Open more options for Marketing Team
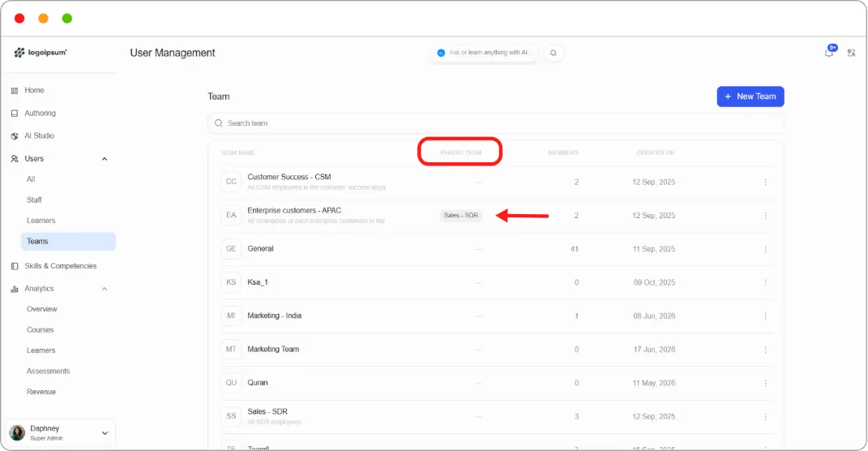Screen dimensions: 868x451 click(766, 350)
